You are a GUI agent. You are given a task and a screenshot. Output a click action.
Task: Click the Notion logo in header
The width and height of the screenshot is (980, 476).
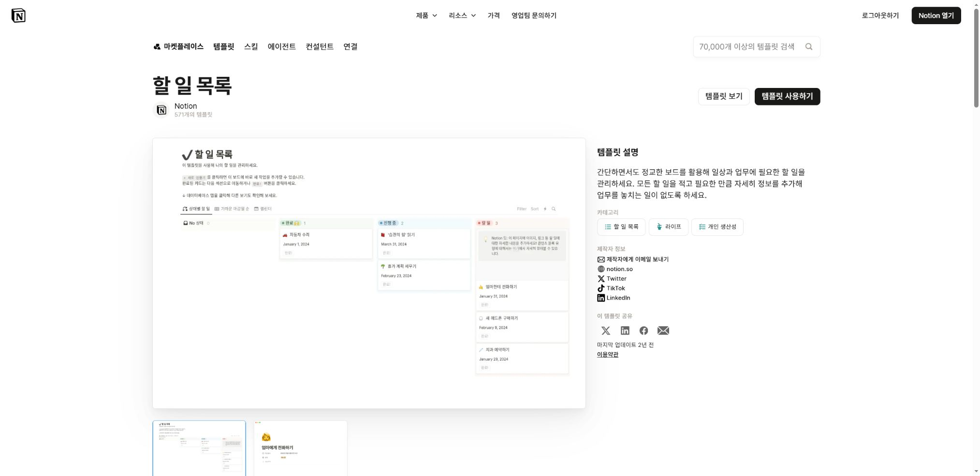coord(18,15)
